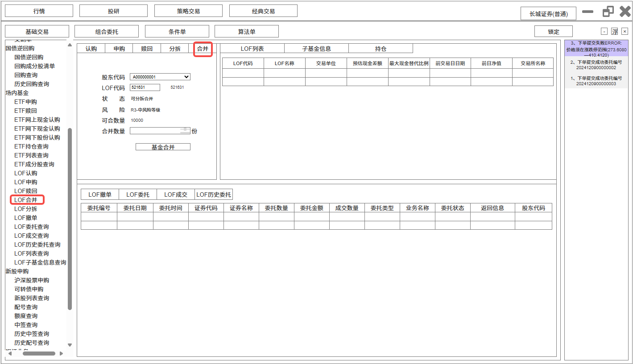Open 可转债申购 from the sidebar
Image resolution: width=633 pixels, height=364 pixels.
[29, 289]
